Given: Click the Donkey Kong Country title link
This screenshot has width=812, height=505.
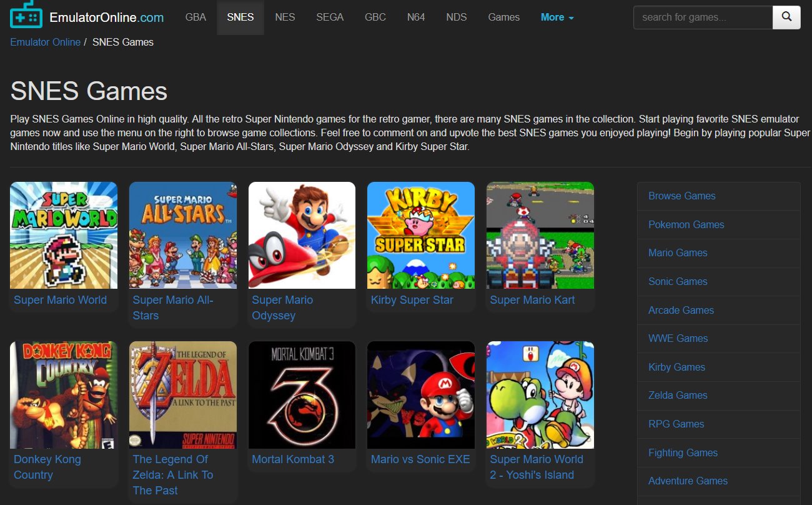Looking at the screenshot, I should [47, 467].
